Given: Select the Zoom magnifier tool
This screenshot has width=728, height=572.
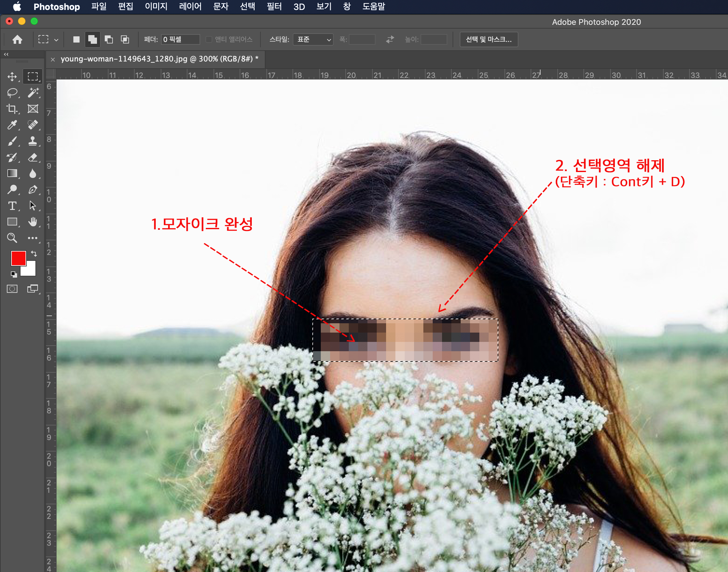Looking at the screenshot, I should 12,238.
